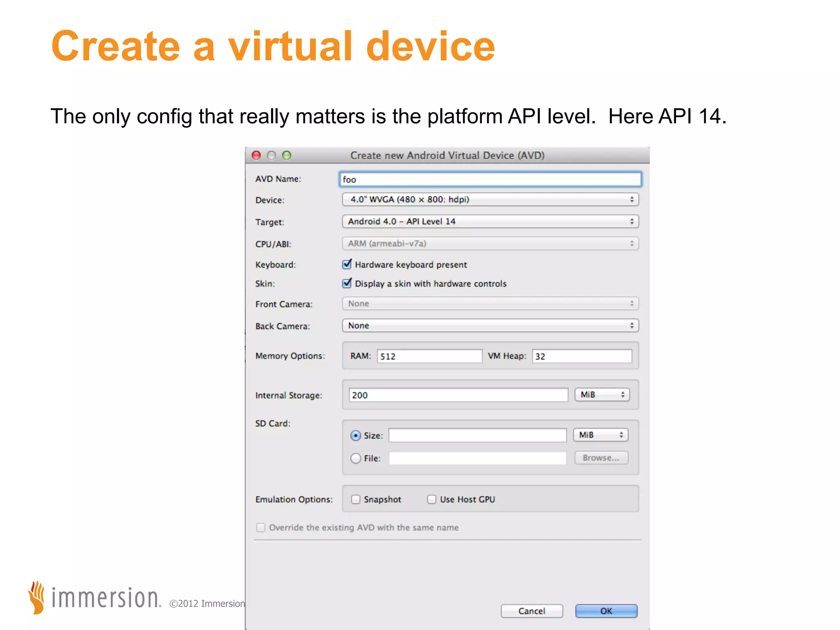
Task: Toggle Display a skin with hardware controls checkbox
Action: tap(347, 283)
